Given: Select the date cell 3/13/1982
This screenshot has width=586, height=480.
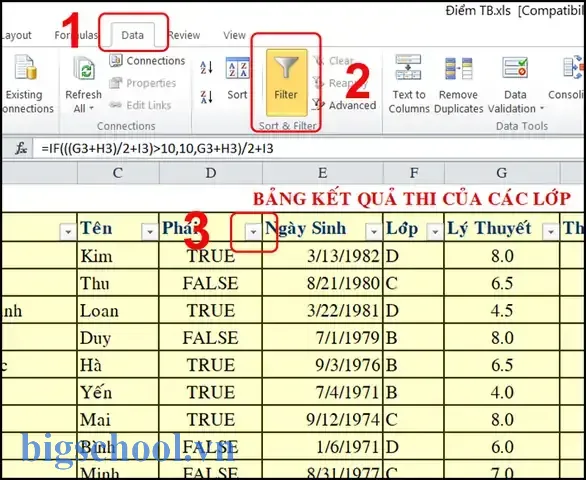Looking at the screenshot, I should pos(323,256).
